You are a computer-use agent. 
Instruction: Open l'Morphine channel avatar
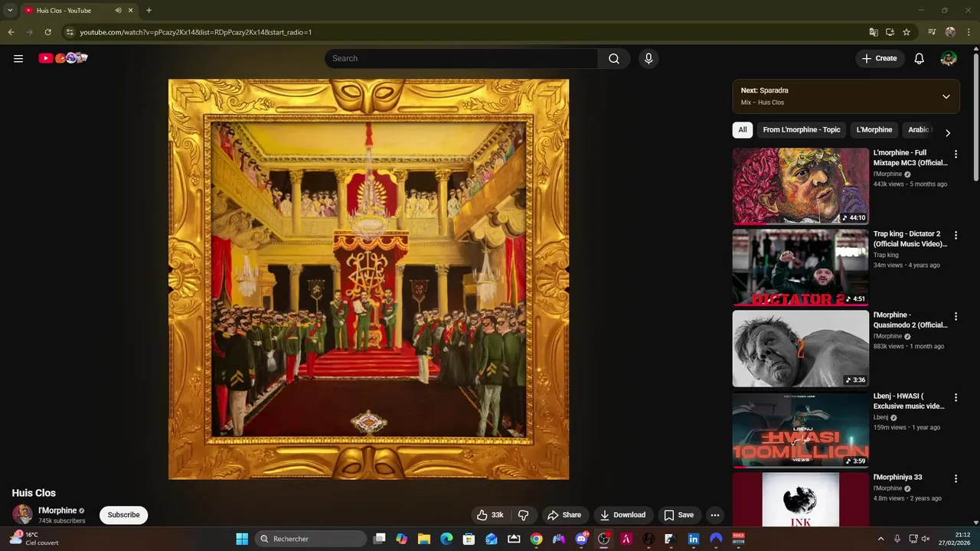(22, 515)
